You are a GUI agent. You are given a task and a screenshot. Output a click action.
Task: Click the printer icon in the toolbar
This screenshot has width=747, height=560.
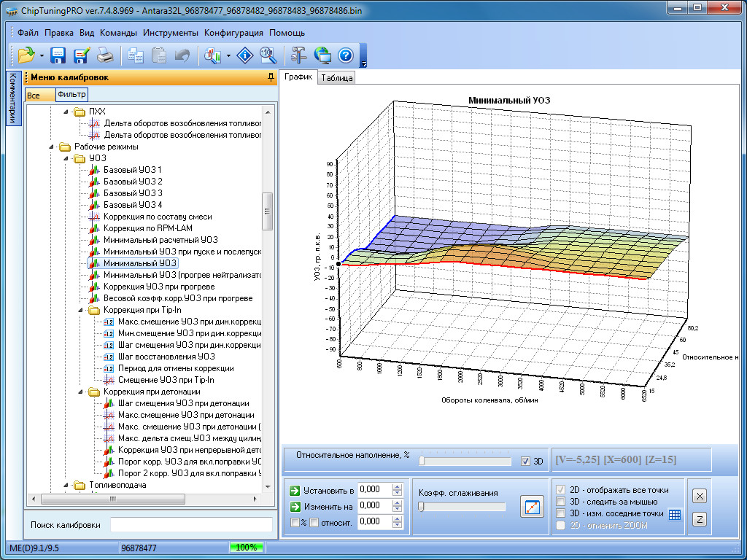tap(105, 55)
